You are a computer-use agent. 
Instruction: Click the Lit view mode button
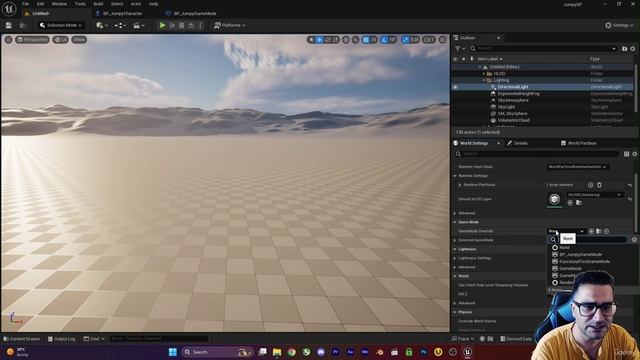(x=60, y=40)
